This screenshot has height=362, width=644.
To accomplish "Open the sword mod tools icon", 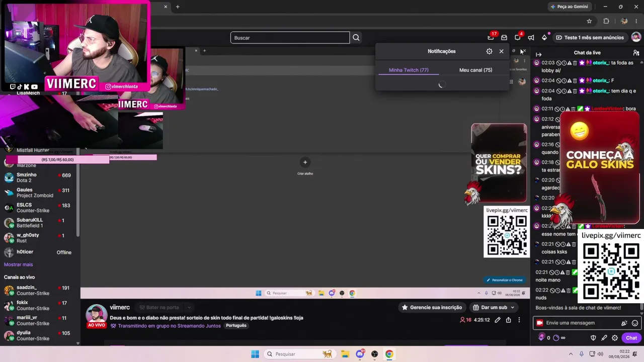I will click(604, 338).
